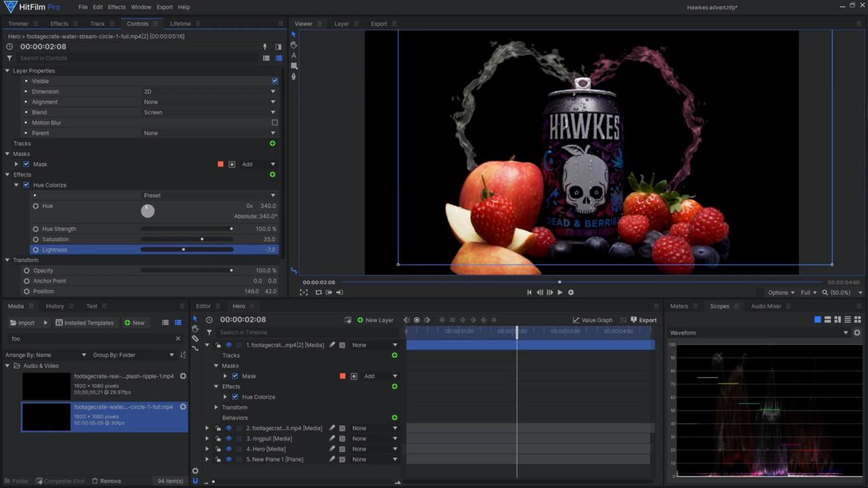The width and height of the screenshot is (868, 488).
Task: Select the footagecrate-real splash-ripple thumbnail
Action: point(46,386)
